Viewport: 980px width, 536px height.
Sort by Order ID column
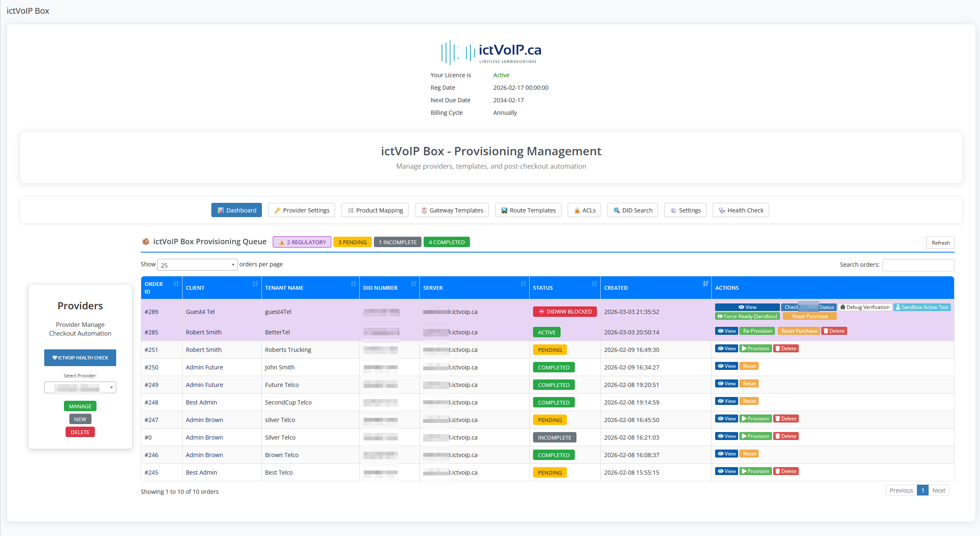pos(161,288)
